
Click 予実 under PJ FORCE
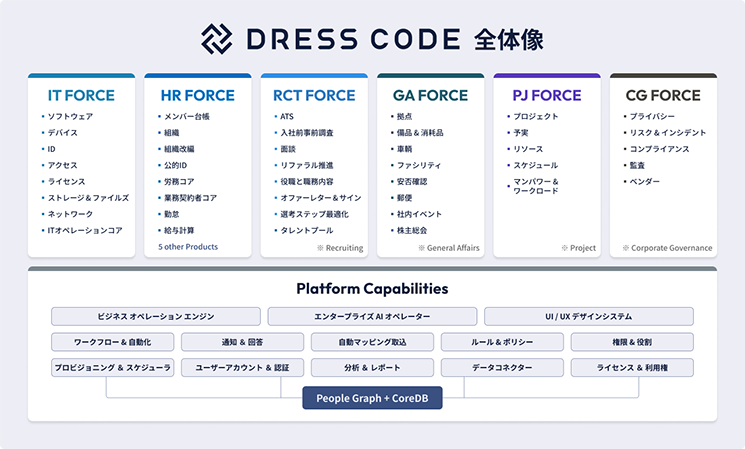click(x=521, y=133)
